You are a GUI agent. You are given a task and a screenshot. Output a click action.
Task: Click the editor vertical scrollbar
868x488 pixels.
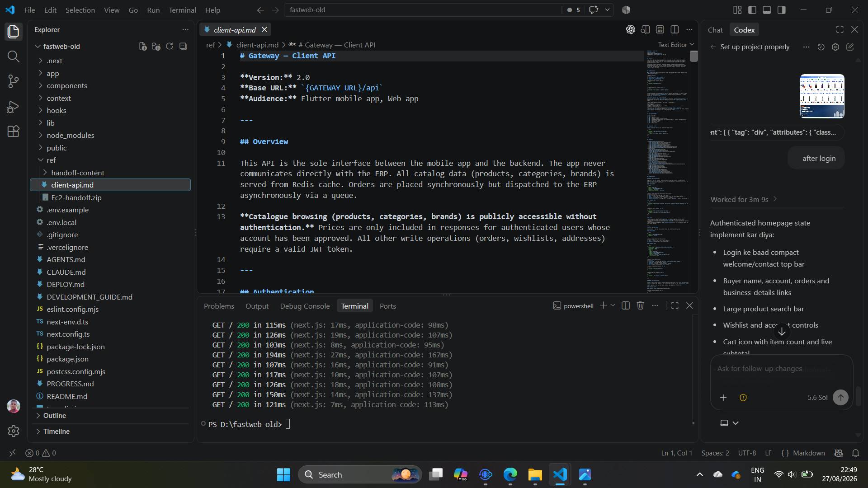tap(694, 172)
